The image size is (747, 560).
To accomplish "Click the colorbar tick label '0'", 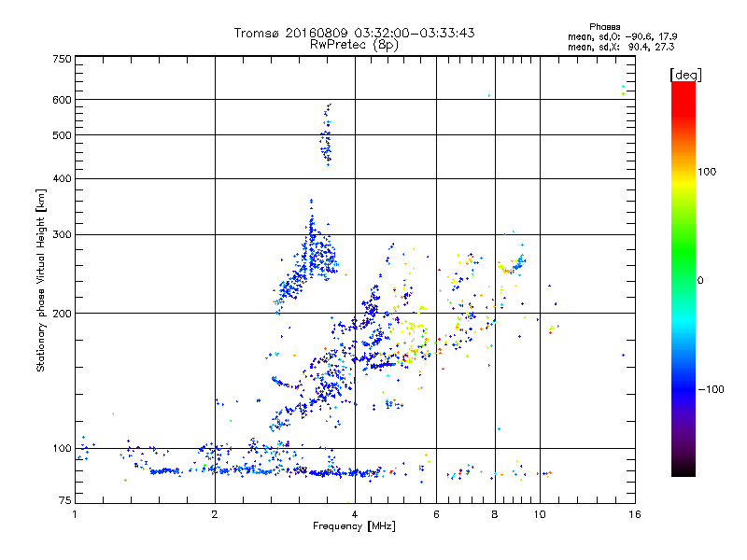I will click(700, 281).
